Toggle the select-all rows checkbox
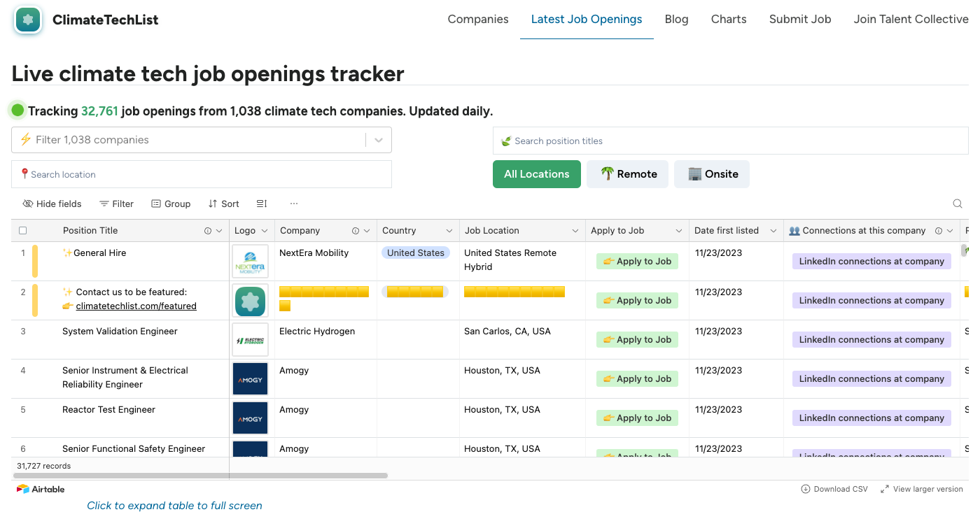 click(23, 231)
